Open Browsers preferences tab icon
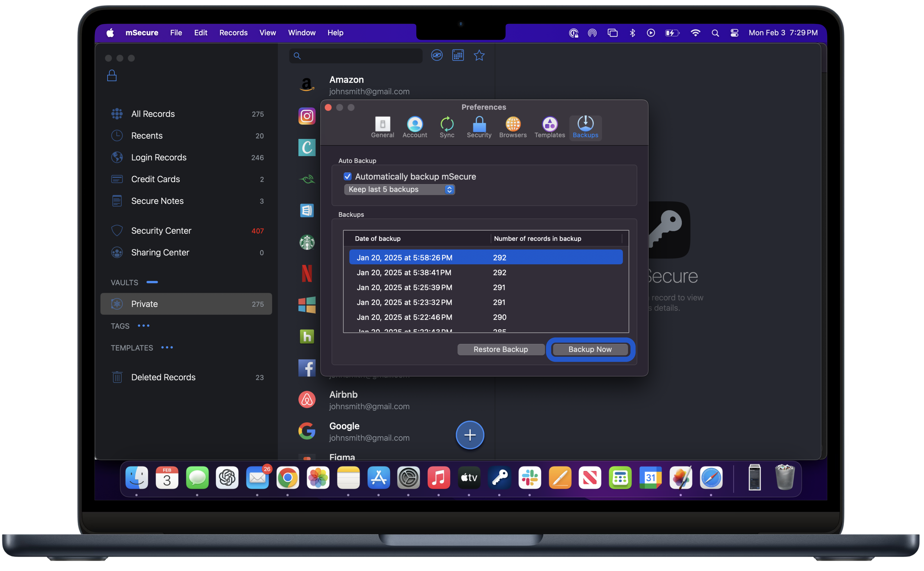The height and width of the screenshot is (571, 924). (513, 125)
